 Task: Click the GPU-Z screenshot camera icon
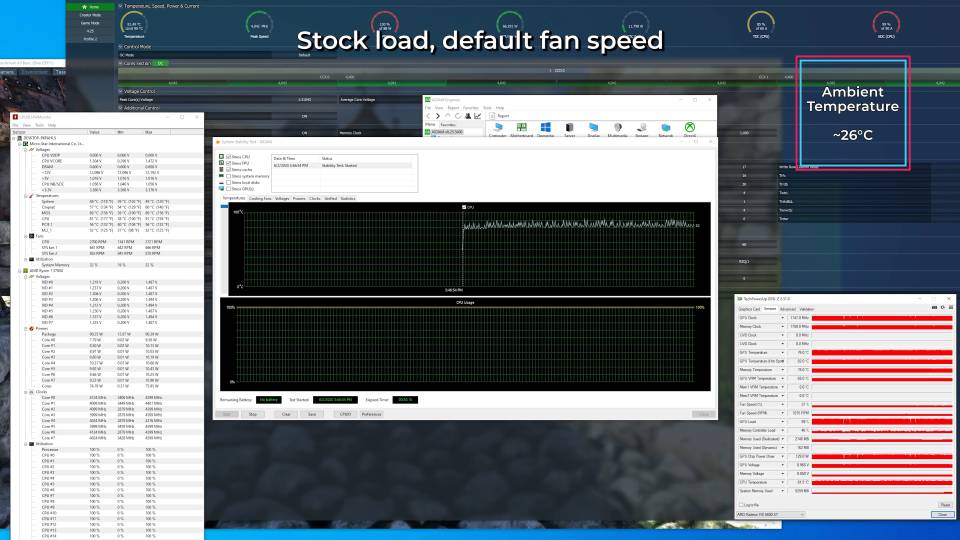(x=934, y=307)
